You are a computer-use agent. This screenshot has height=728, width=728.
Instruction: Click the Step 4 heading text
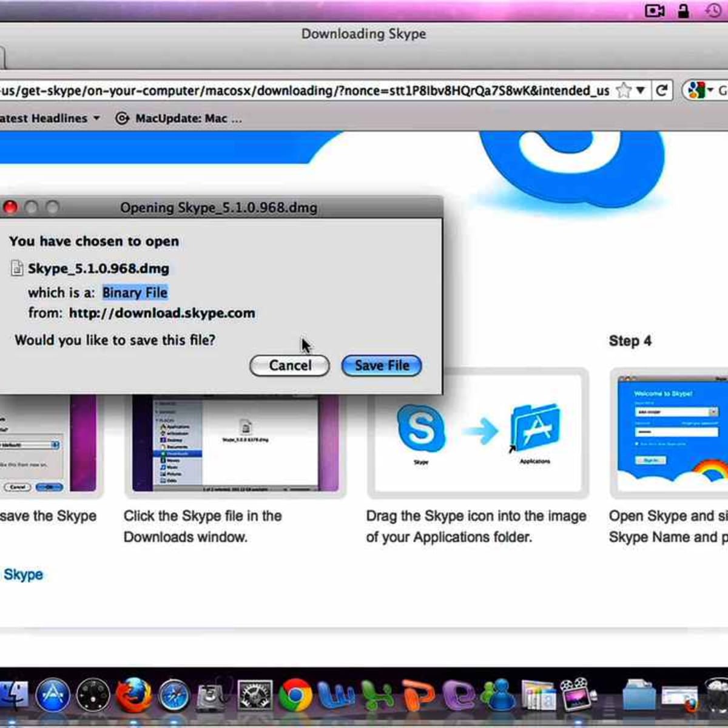coord(630,341)
